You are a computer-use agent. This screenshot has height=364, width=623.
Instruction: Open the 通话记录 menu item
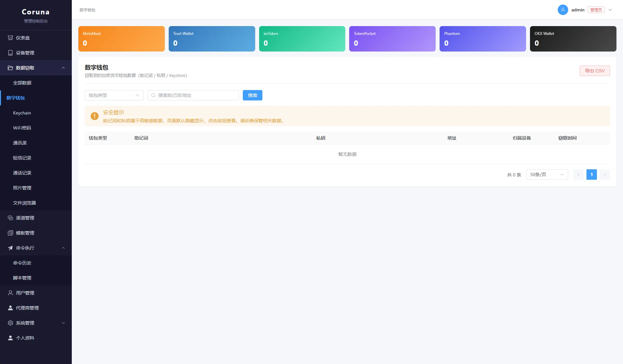[x=36, y=173]
